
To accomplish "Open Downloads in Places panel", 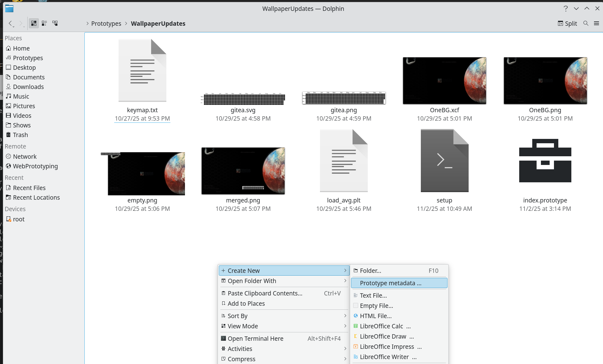I will [28, 87].
